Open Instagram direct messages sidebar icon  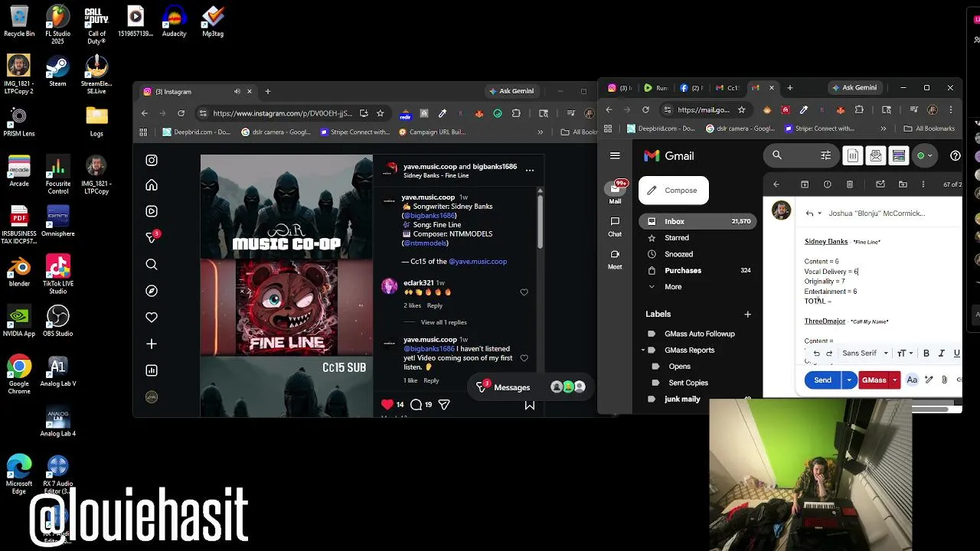pyautogui.click(x=152, y=237)
